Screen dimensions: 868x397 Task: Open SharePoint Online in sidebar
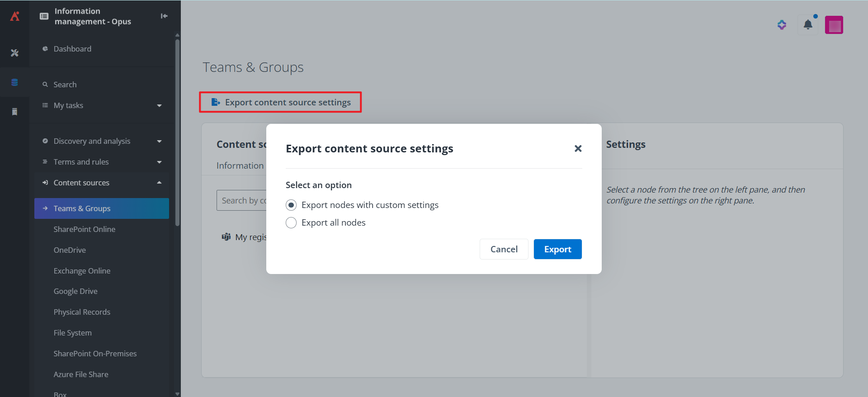coord(85,229)
